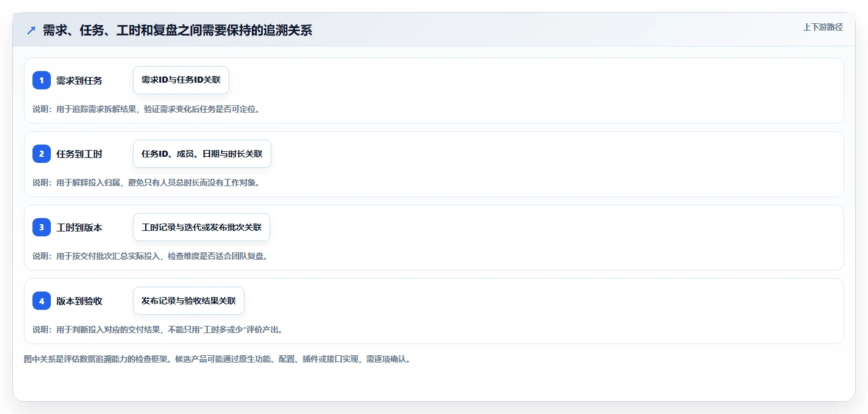
Task: Click the step 2 number badge
Action: [x=42, y=154]
